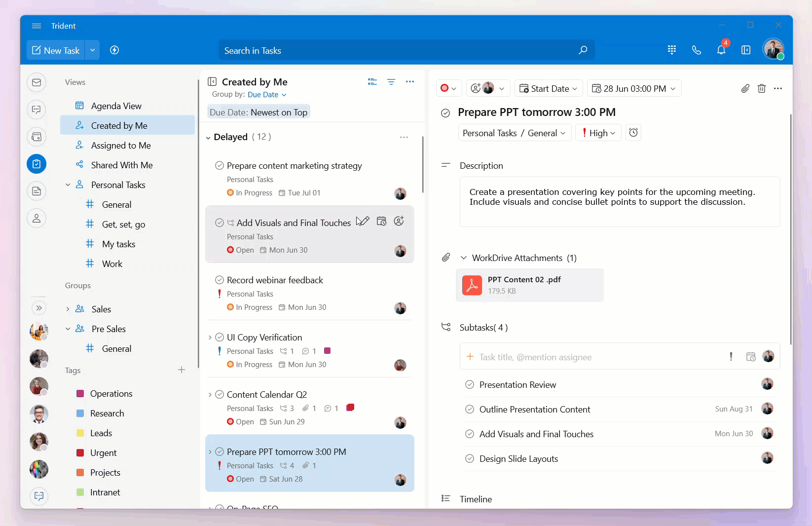Viewport: 812px width, 526px height.
Task: Expand the left rail with double arrows
Action: pos(39,308)
